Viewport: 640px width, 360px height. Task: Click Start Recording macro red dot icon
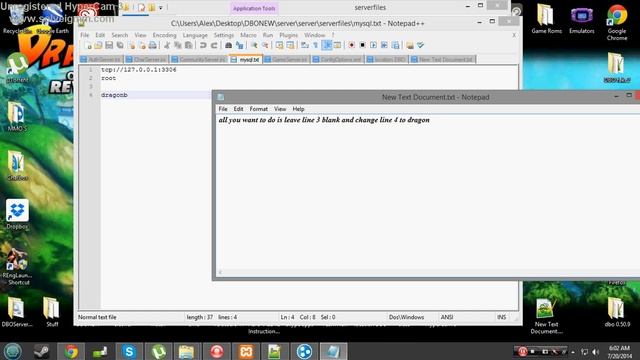(x=351, y=45)
